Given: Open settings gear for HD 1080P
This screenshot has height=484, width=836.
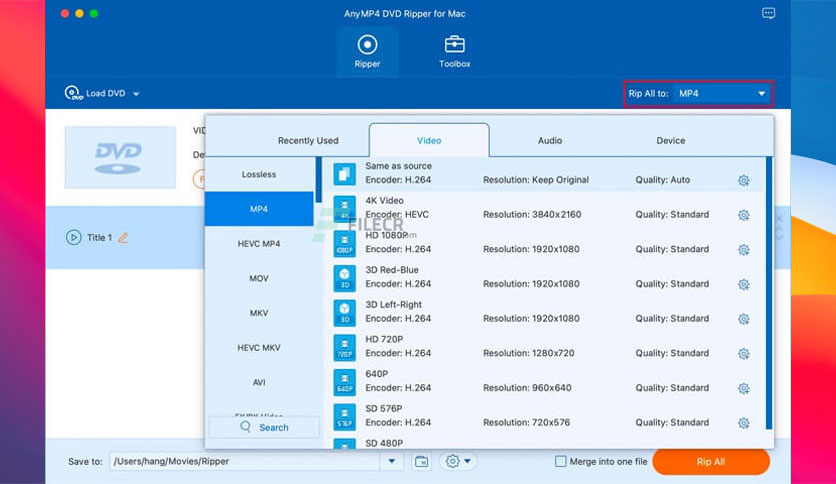Looking at the screenshot, I should (743, 249).
